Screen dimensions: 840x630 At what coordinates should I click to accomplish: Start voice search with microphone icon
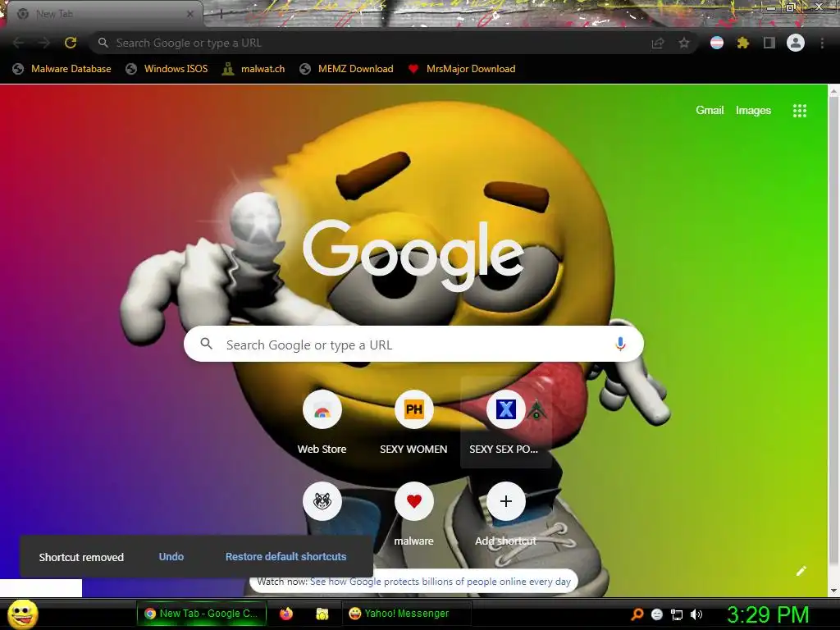[620, 344]
